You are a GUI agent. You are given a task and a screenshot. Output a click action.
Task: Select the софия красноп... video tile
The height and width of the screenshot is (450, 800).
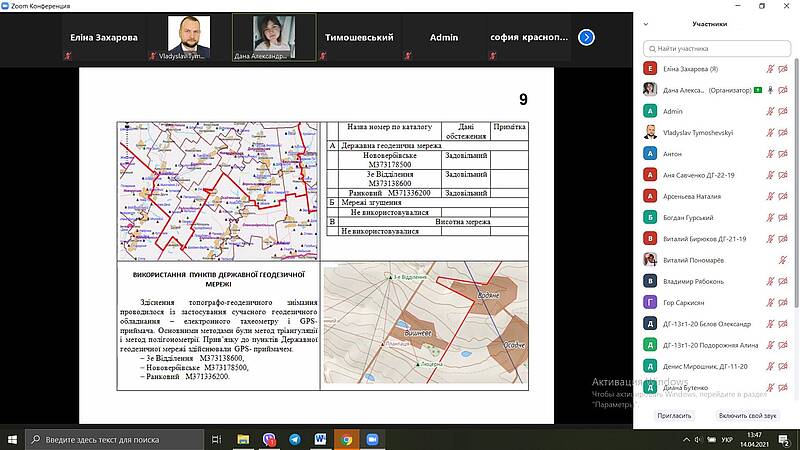pyautogui.click(x=529, y=38)
